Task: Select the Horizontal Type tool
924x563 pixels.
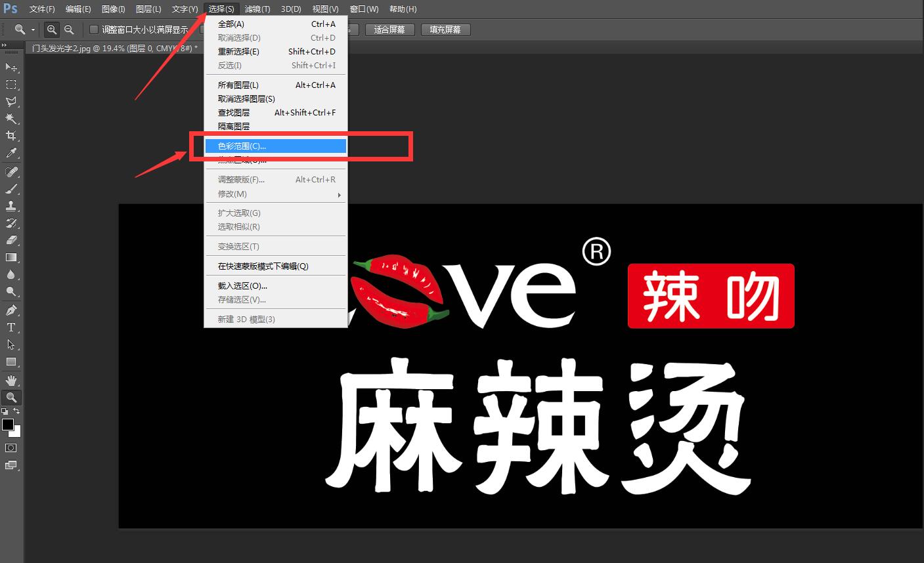Action: [x=11, y=327]
